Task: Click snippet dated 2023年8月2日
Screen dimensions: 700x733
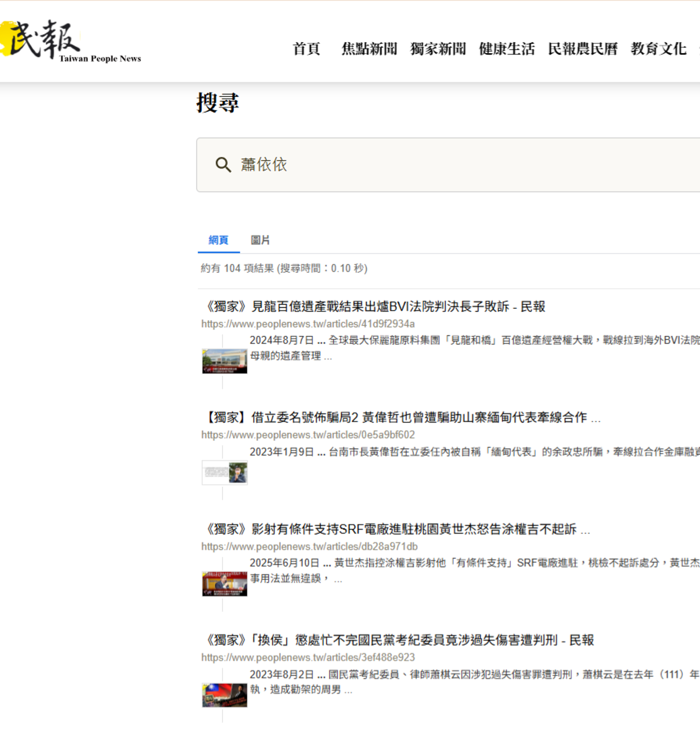Action: 475,682
